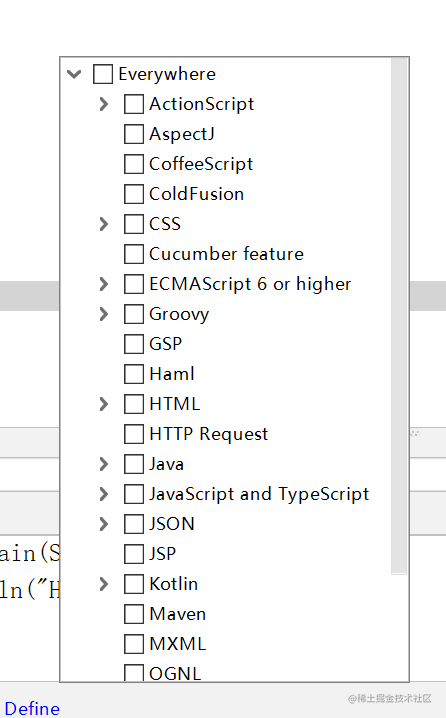The width and height of the screenshot is (446, 718).
Task: Select the 'HTML' label
Action: (174, 404)
